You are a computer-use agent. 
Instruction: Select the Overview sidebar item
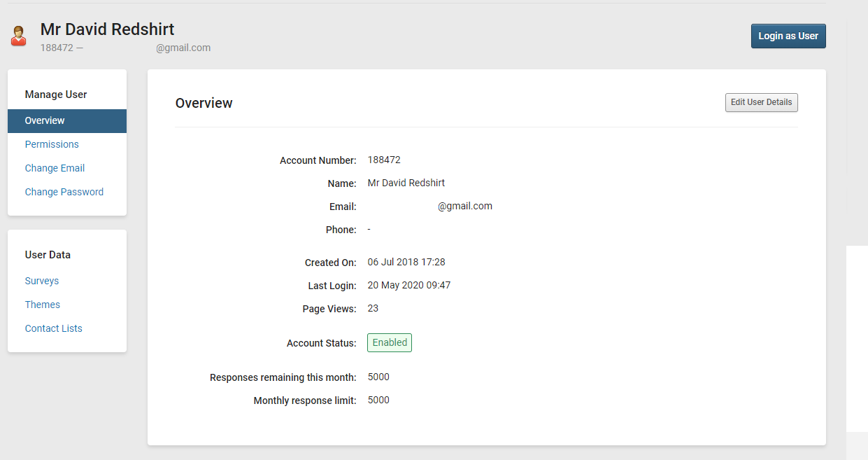click(45, 120)
